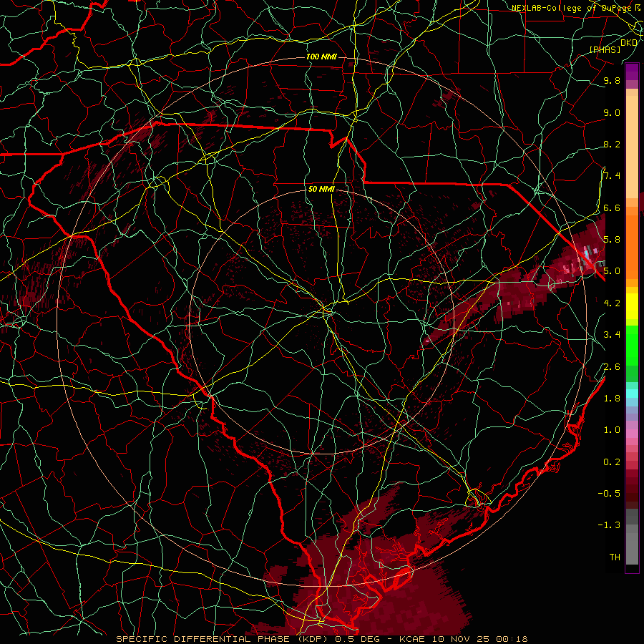The width and height of the screenshot is (644, 644).
Task: Click the "9.8" legend value
Action: (612, 81)
